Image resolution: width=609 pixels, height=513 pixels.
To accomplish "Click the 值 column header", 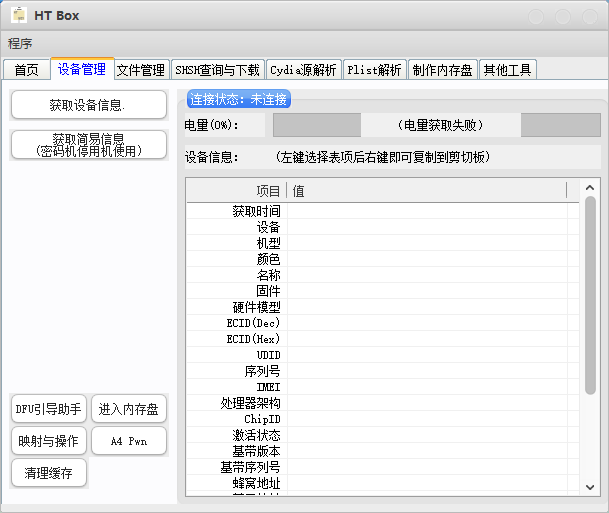I will point(427,191).
